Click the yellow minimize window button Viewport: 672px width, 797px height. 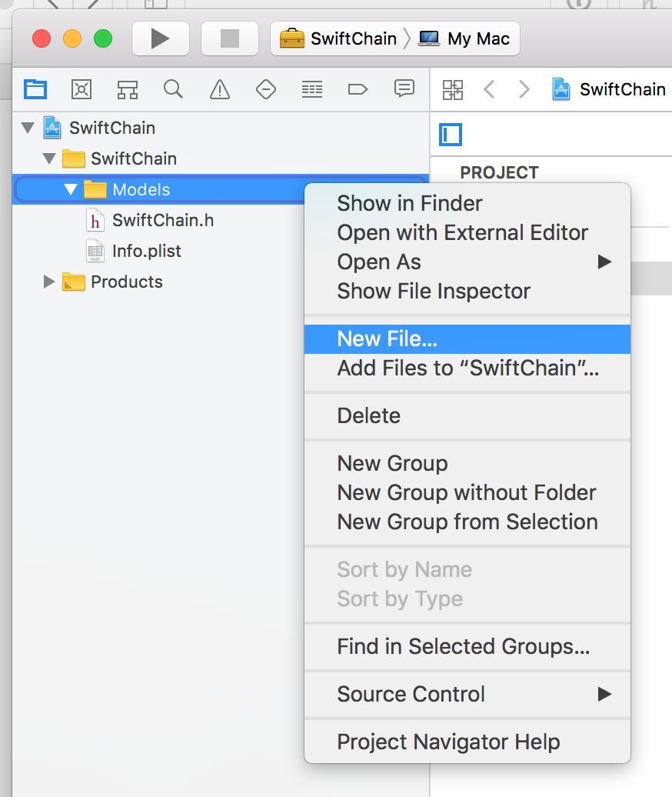[72, 38]
